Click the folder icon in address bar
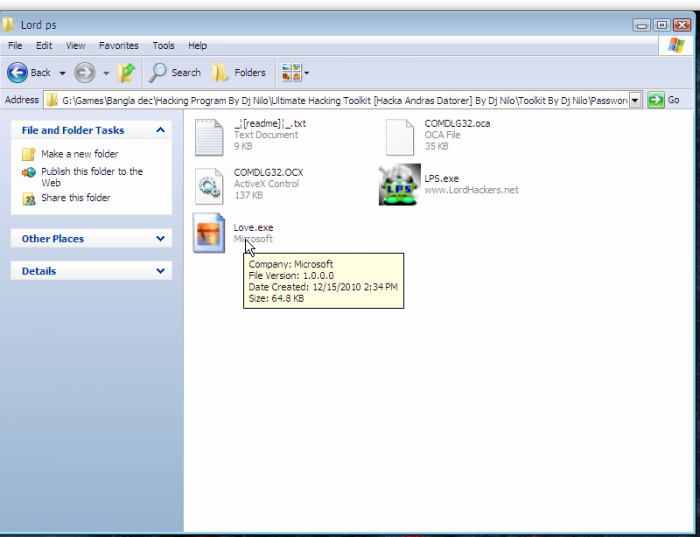This screenshot has width=700, height=537. point(52,100)
